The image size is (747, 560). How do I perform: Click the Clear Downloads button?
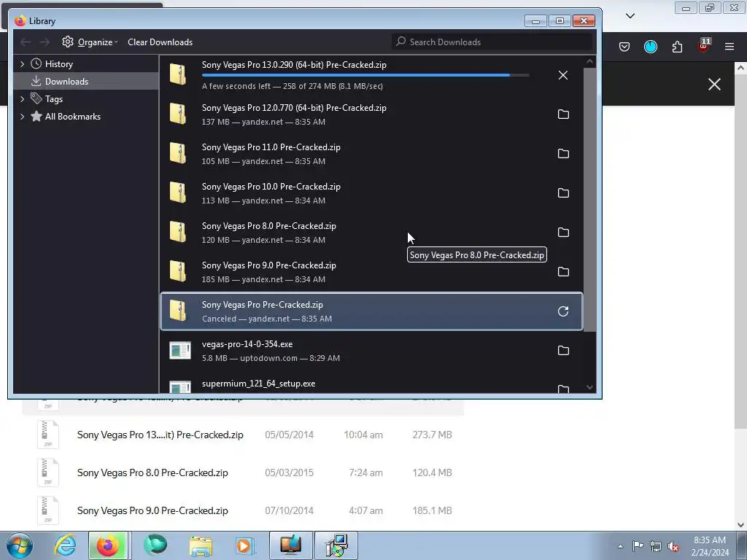pos(160,42)
